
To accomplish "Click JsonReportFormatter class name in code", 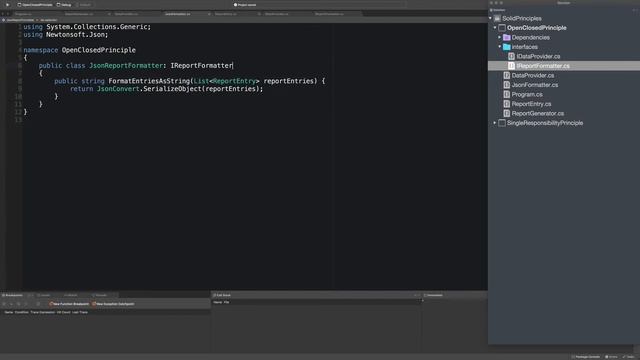I will tap(126, 65).
